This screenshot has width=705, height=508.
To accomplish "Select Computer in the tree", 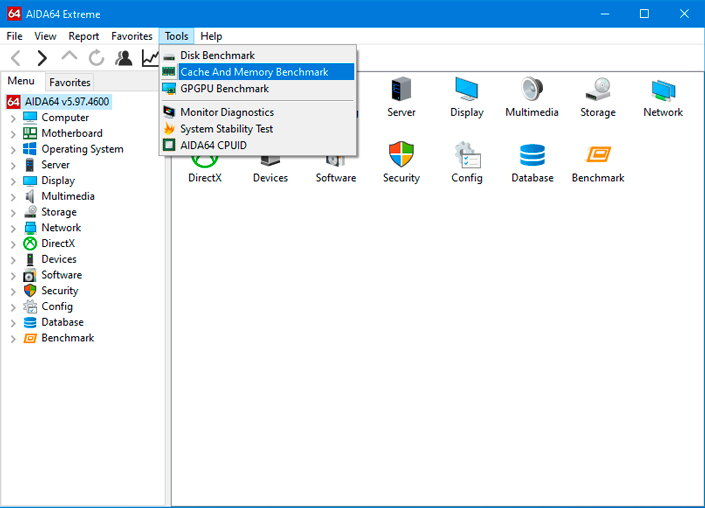I will 65,117.
